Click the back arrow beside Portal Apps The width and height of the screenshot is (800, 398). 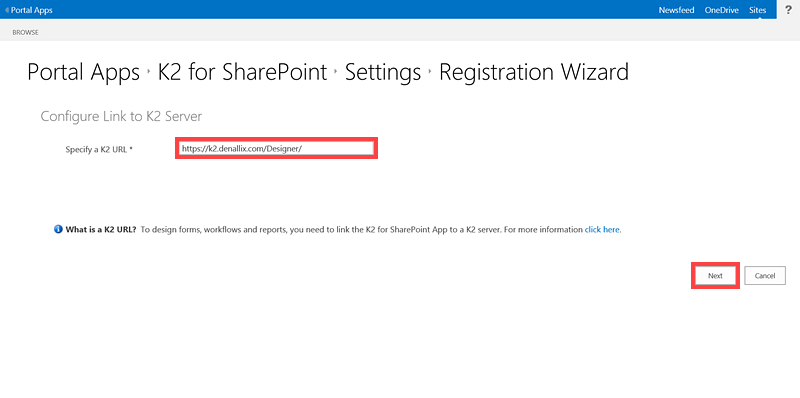7,10
